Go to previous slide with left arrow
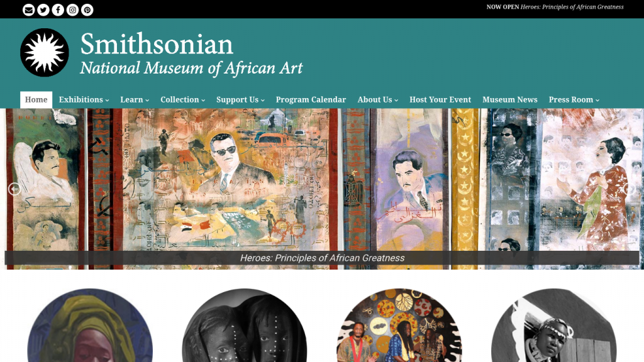644x362 pixels. click(14, 189)
